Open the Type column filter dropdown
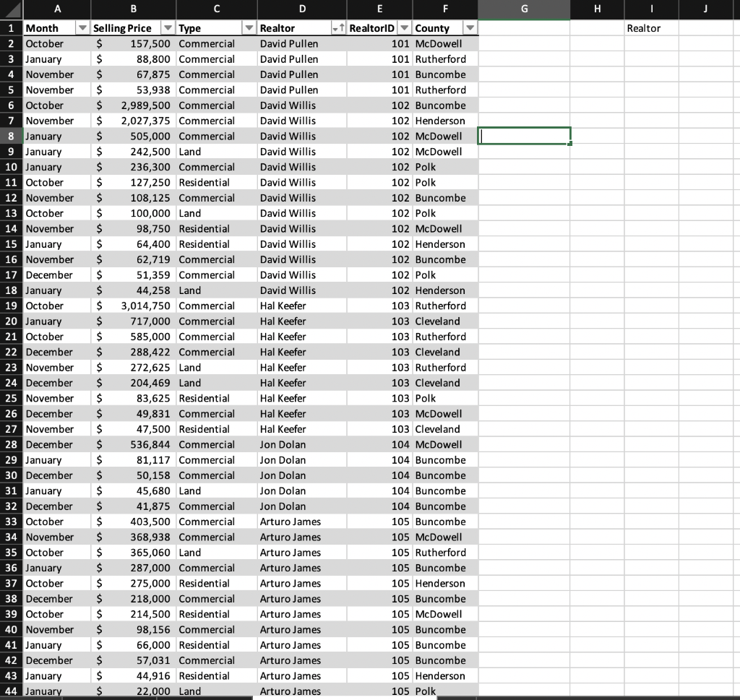The image size is (740, 700). tap(249, 28)
